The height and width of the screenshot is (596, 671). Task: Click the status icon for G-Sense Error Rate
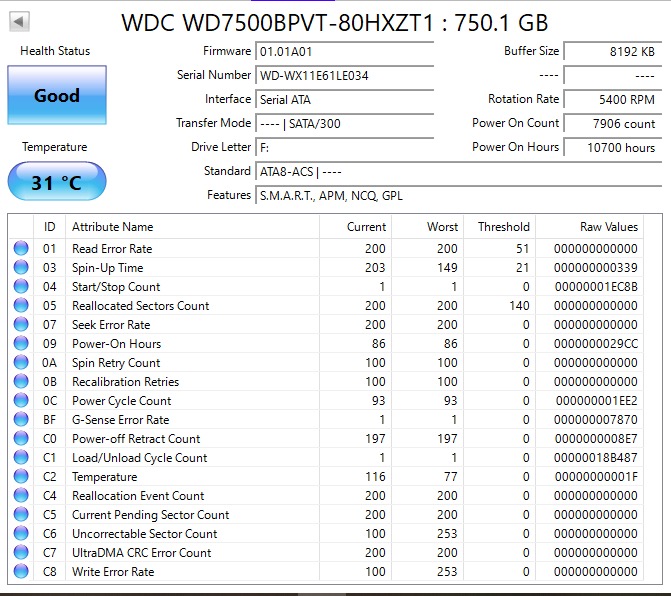pos(21,419)
